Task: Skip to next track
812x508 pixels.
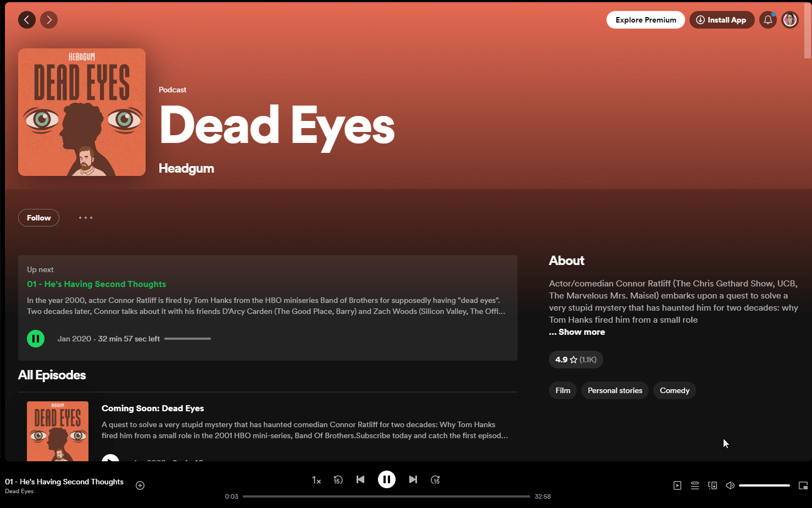Action: point(413,479)
